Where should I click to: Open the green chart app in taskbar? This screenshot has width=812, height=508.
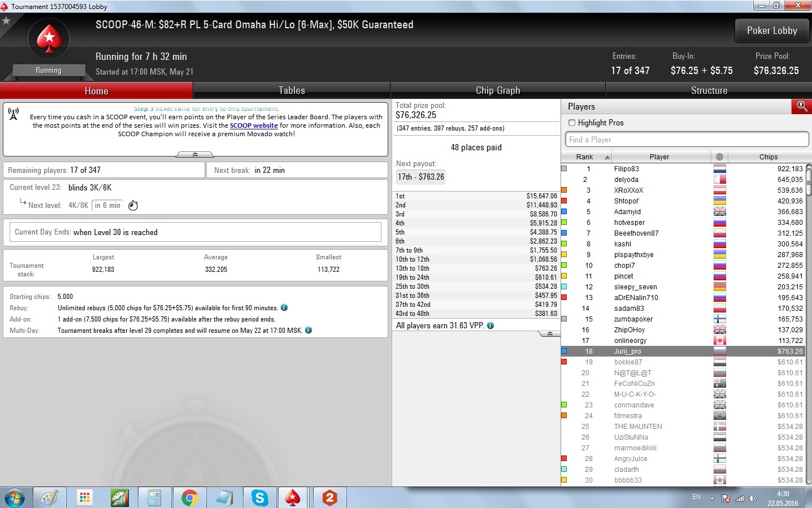pyautogui.click(x=120, y=498)
